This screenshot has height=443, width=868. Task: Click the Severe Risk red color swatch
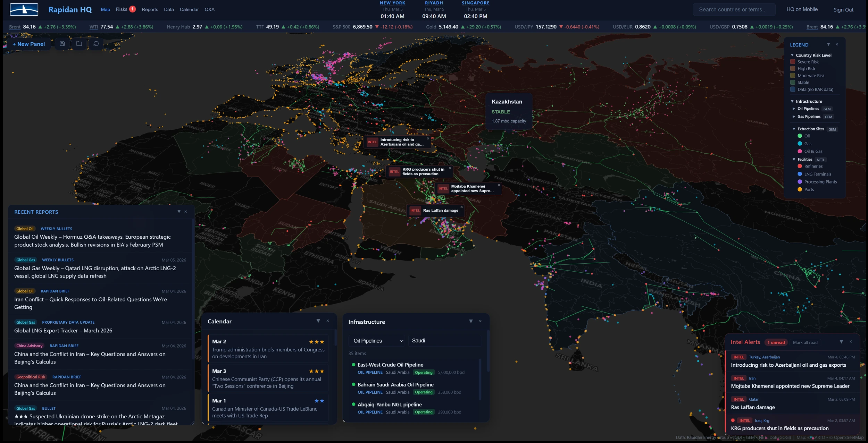793,61
